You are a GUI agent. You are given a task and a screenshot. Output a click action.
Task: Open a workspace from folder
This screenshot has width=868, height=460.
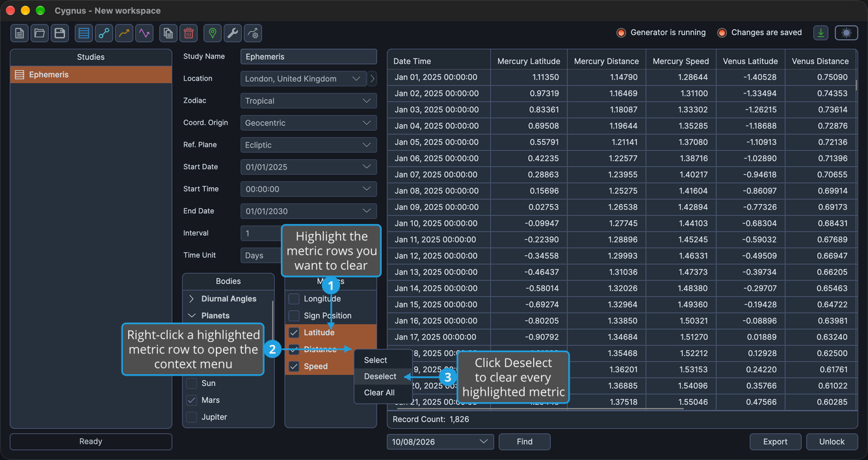point(40,33)
